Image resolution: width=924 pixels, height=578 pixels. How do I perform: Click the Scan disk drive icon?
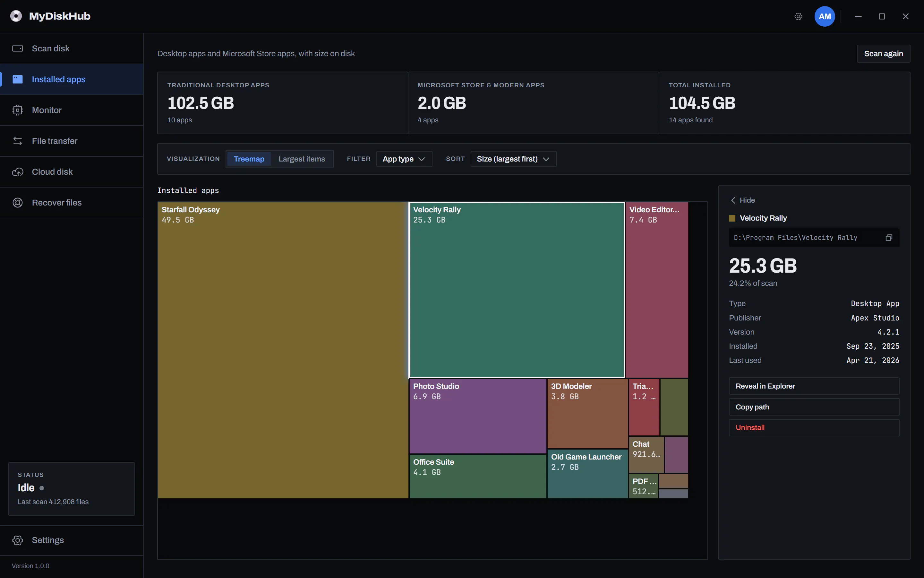(x=18, y=48)
